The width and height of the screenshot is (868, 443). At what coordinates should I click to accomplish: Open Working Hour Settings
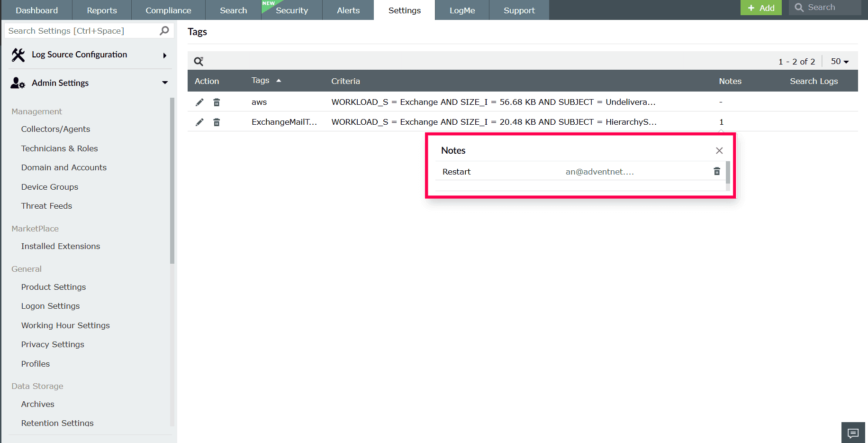(x=65, y=325)
